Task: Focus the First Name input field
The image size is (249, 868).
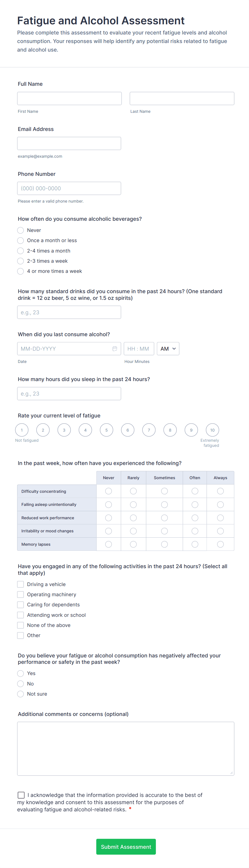Action: coord(69,98)
